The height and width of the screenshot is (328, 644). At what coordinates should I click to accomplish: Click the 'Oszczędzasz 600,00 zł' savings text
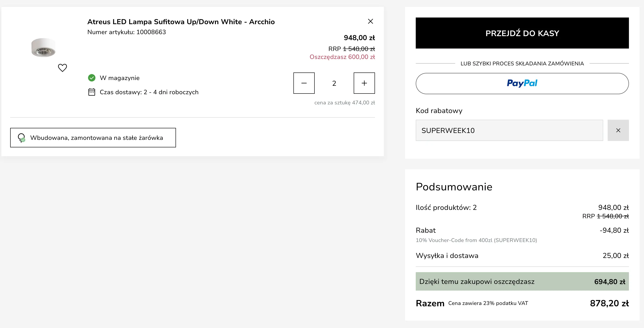point(342,57)
